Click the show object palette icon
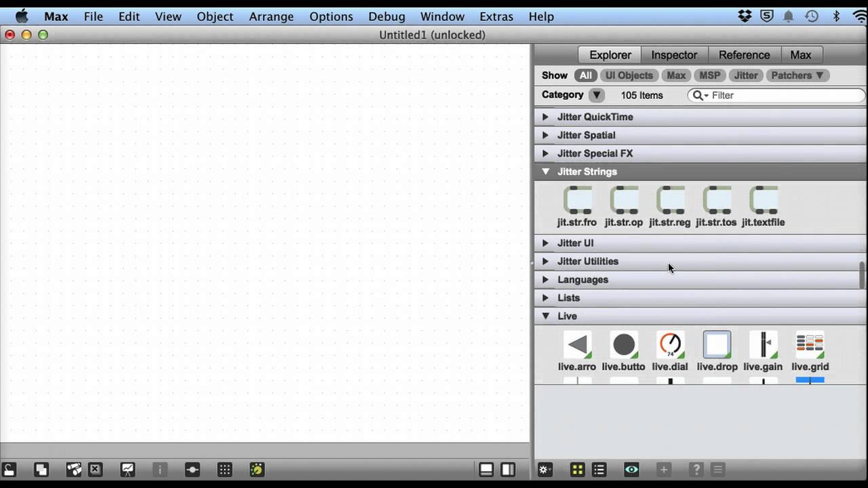 (193, 469)
